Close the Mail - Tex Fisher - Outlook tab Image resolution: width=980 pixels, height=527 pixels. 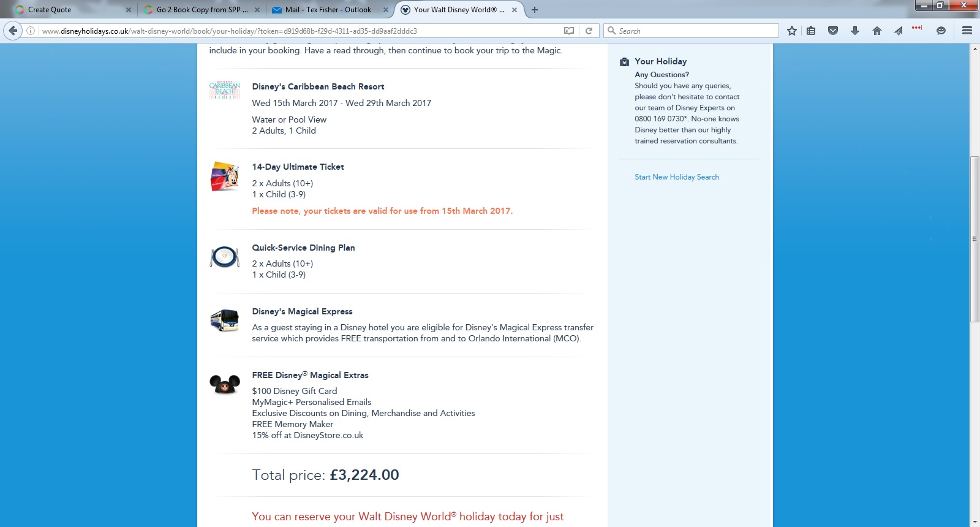tap(386, 10)
